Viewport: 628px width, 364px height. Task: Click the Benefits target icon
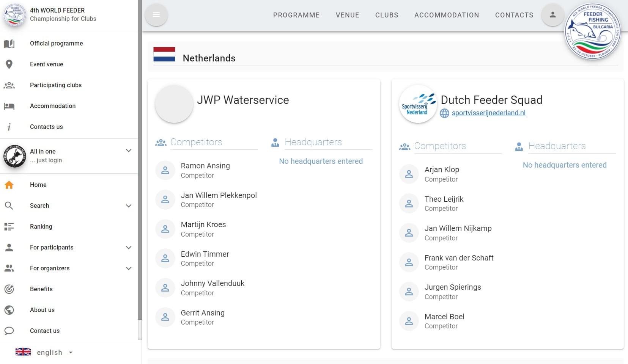[x=9, y=289]
